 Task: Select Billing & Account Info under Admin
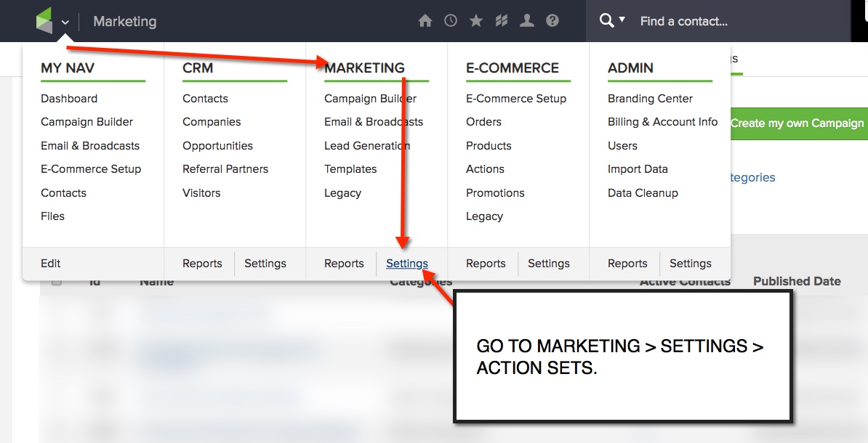[x=662, y=122]
